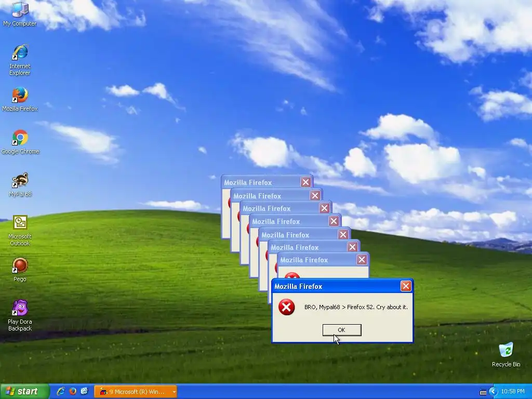
Task: Select the Mozilla Firefox desktop shortcut
Action: coord(20,99)
